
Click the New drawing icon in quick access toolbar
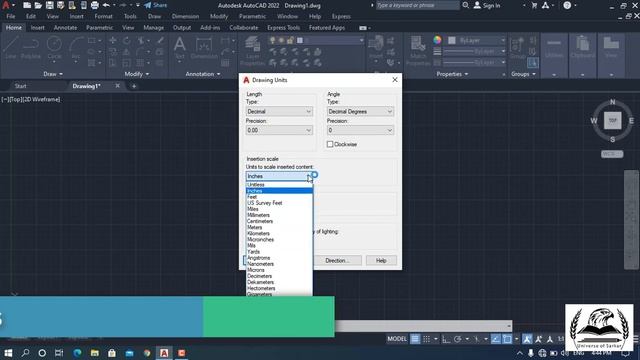point(27,5)
